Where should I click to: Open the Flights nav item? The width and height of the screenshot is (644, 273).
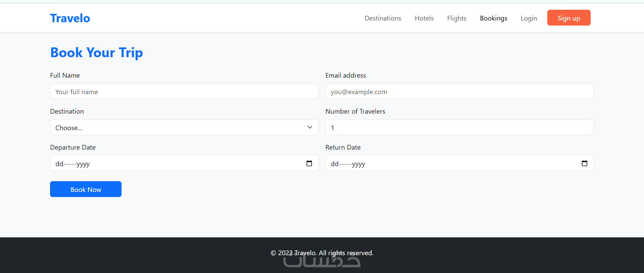click(457, 18)
